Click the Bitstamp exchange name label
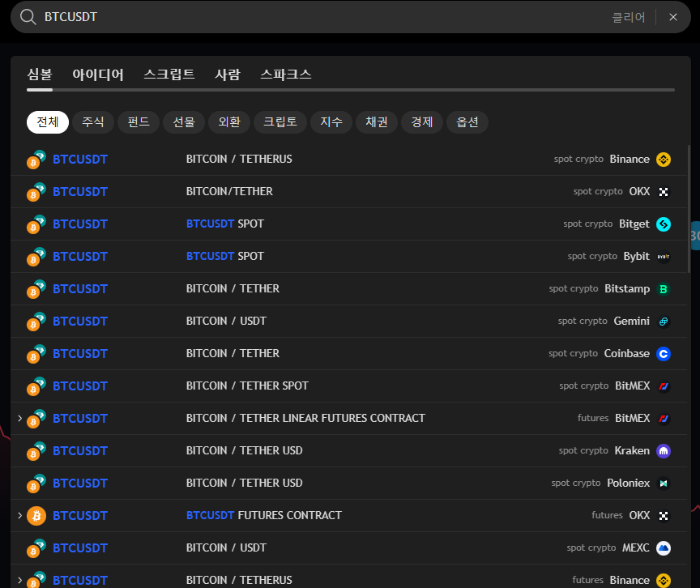 click(x=627, y=289)
